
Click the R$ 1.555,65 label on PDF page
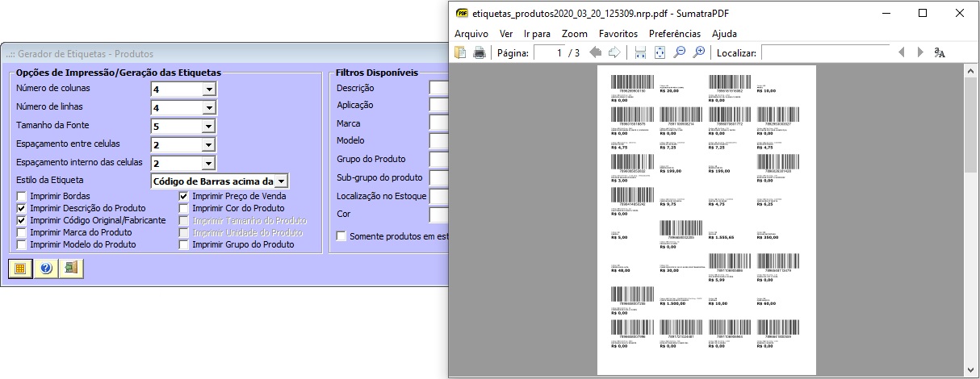tap(722, 237)
